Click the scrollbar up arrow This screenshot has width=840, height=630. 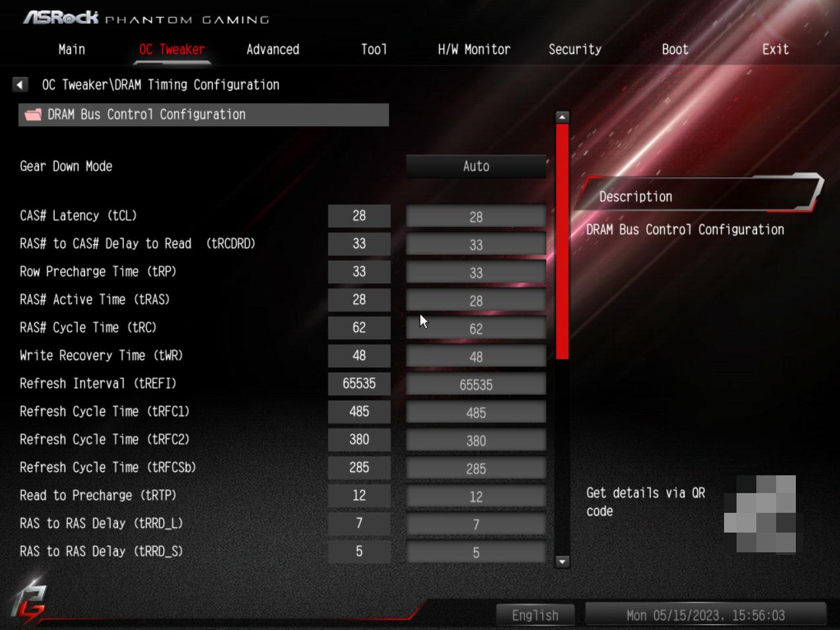click(562, 117)
